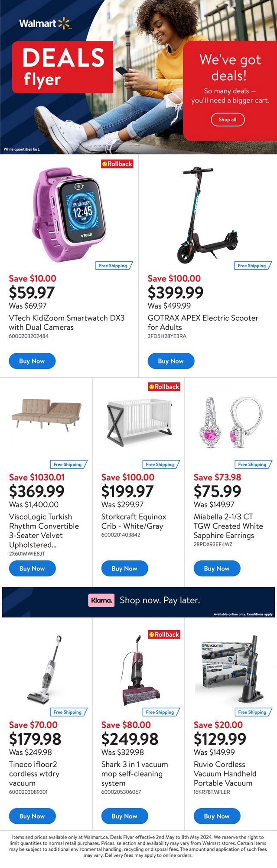
Task: Buy the VTech KidiZoom Smartwatch now
Action: pos(32,361)
